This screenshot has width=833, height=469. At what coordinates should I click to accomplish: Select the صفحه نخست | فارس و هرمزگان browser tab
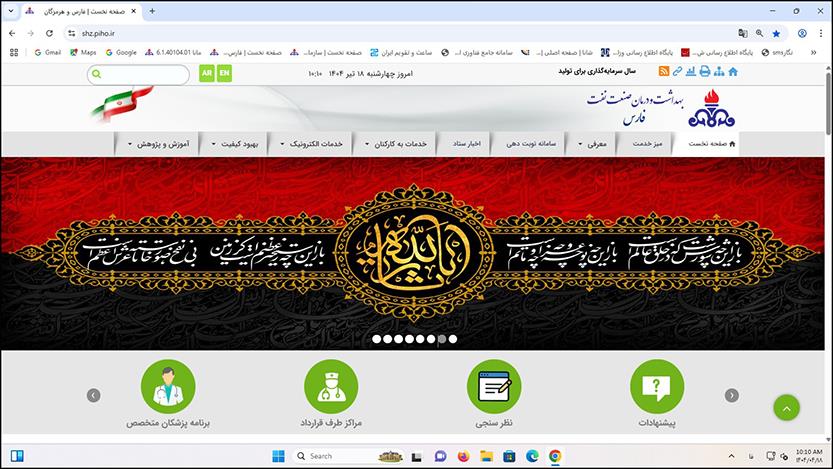[81, 11]
